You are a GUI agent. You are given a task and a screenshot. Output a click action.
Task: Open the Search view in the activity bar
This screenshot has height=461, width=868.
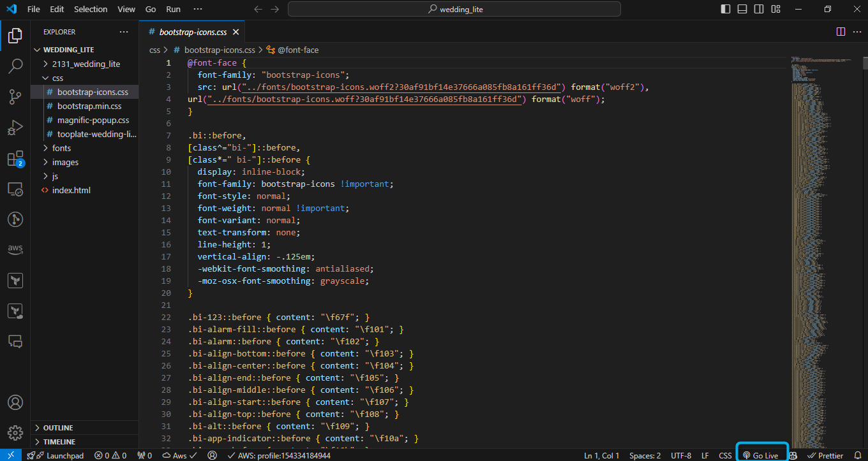point(15,66)
